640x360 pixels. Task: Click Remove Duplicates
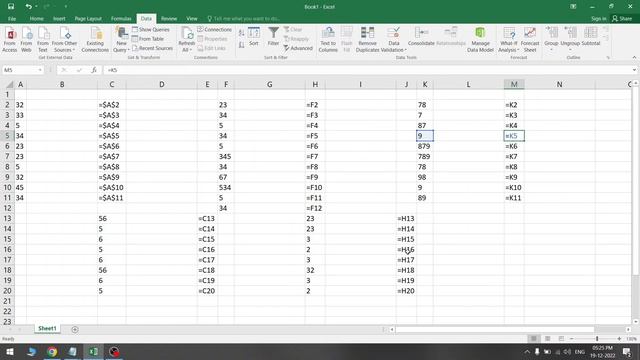tap(367, 40)
